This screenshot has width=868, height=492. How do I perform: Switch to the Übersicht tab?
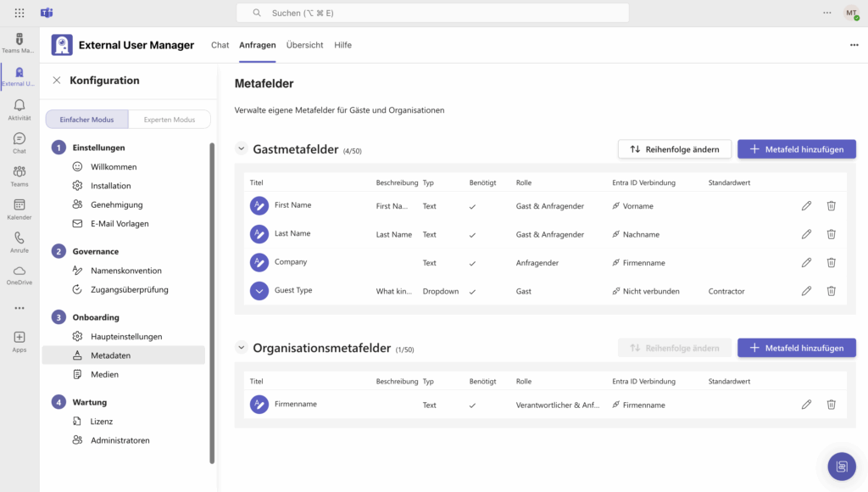pos(304,45)
